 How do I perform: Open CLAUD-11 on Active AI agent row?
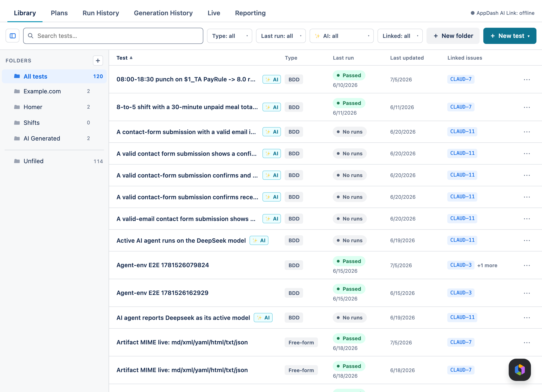point(462,240)
